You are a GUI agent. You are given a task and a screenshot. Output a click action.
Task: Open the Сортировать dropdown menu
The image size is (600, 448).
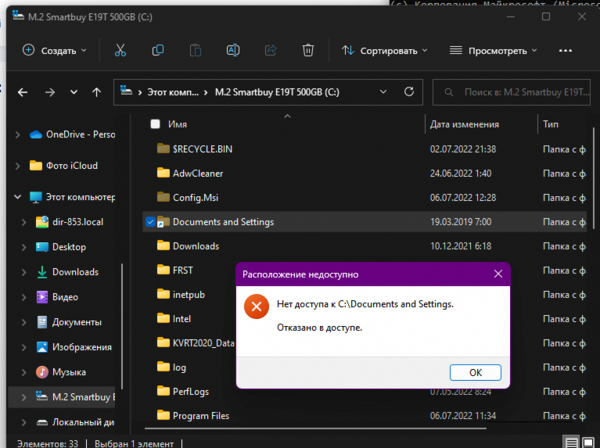click(384, 50)
